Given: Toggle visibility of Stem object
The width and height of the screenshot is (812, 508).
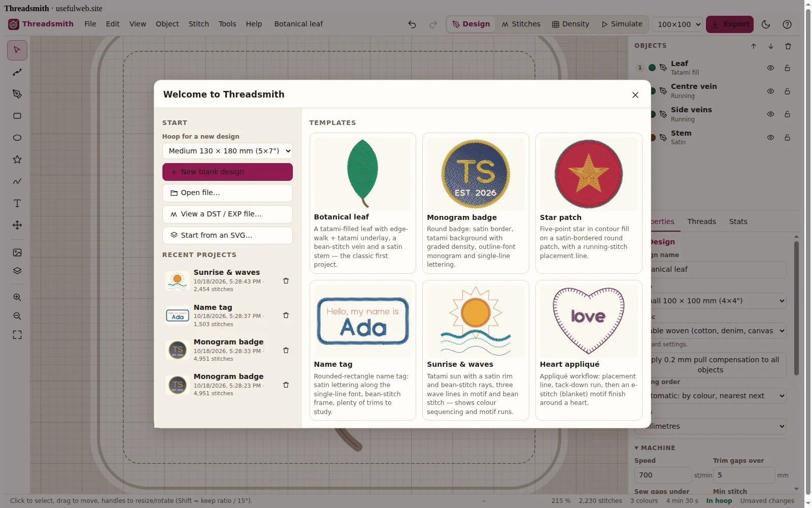Looking at the screenshot, I should (x=770, y=138).
